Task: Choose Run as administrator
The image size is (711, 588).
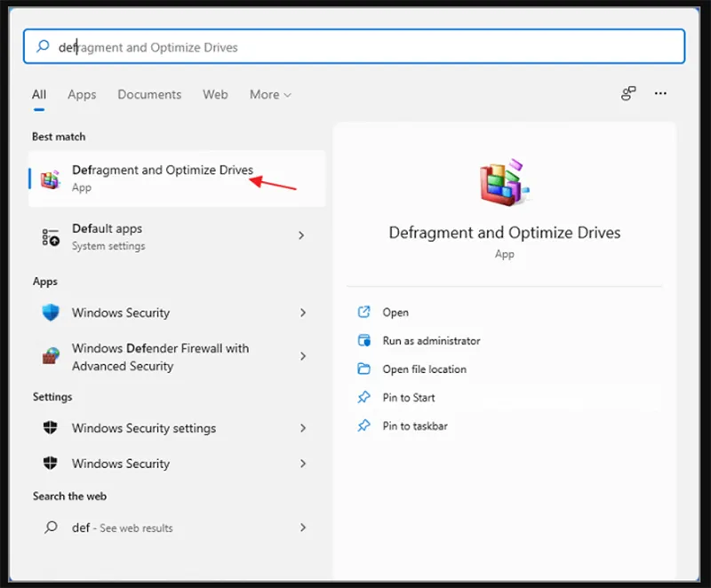Action: coord(431,341)
